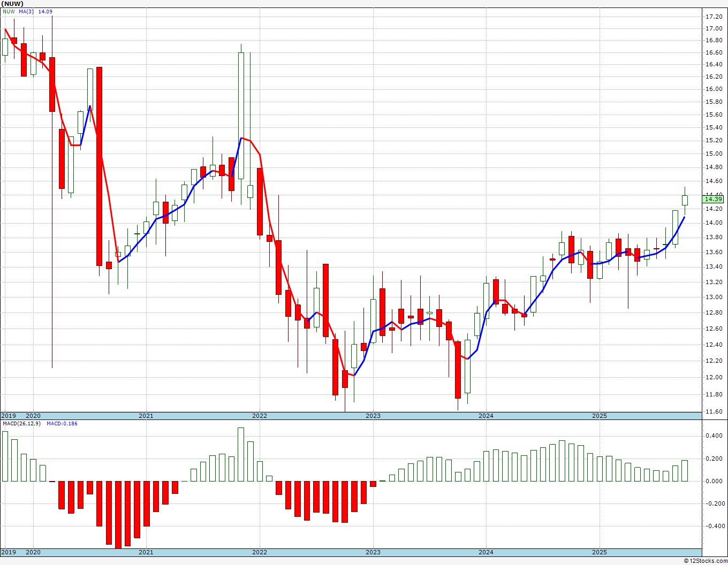
Task: Select the 13.00 price axis label
Action: tap(714, 297)
